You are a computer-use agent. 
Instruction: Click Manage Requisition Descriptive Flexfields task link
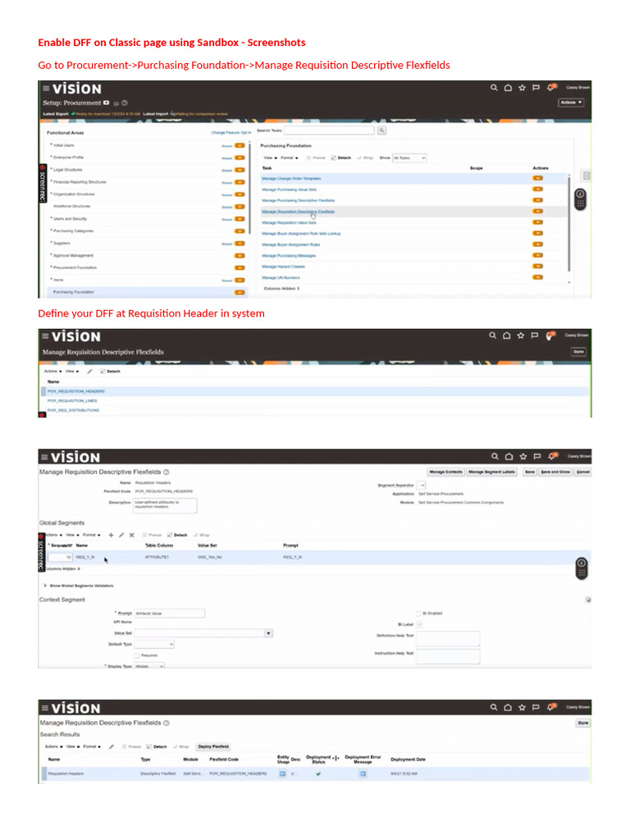(298, 212)
